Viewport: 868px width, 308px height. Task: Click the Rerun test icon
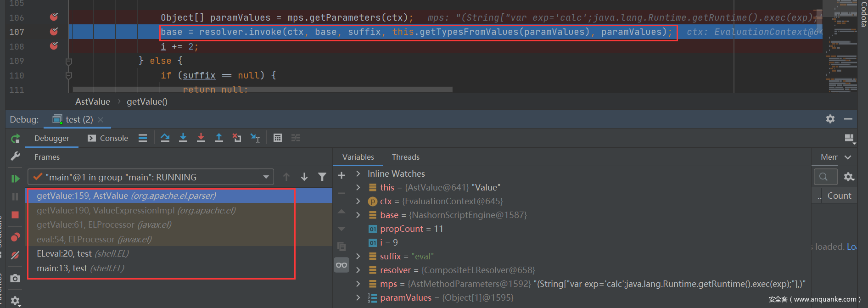tap(15, 139)
